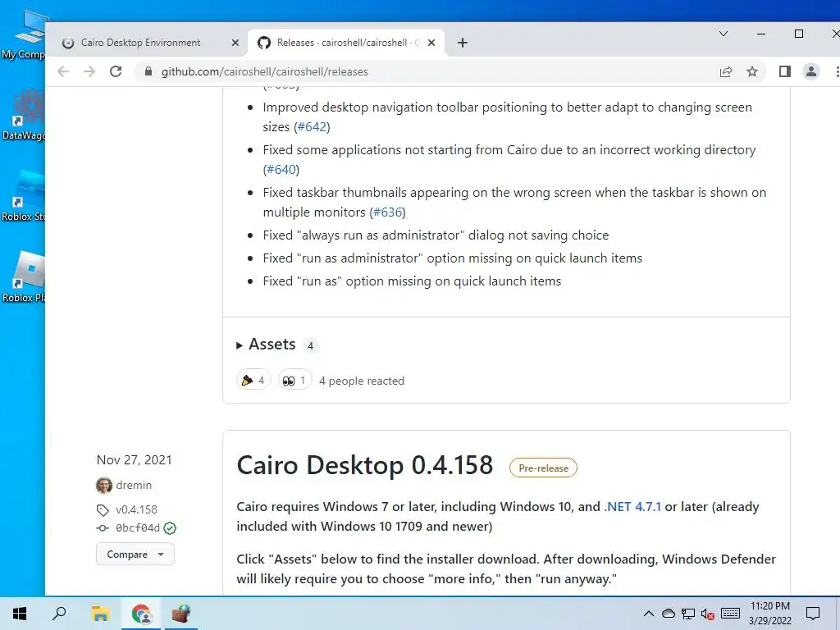The image size is (840, 630).
Task: Open commit 0bcf04d
Action: click(x=138, y=528)
